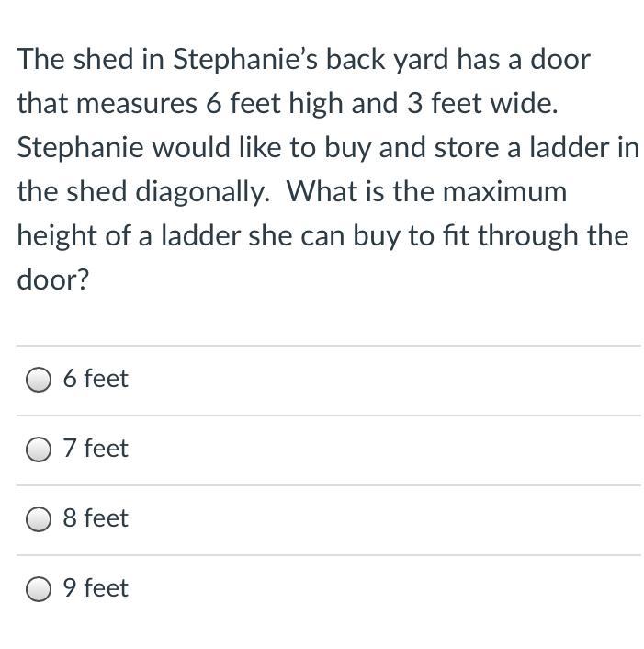Click the word "yard" in the question

pos(421,61)
